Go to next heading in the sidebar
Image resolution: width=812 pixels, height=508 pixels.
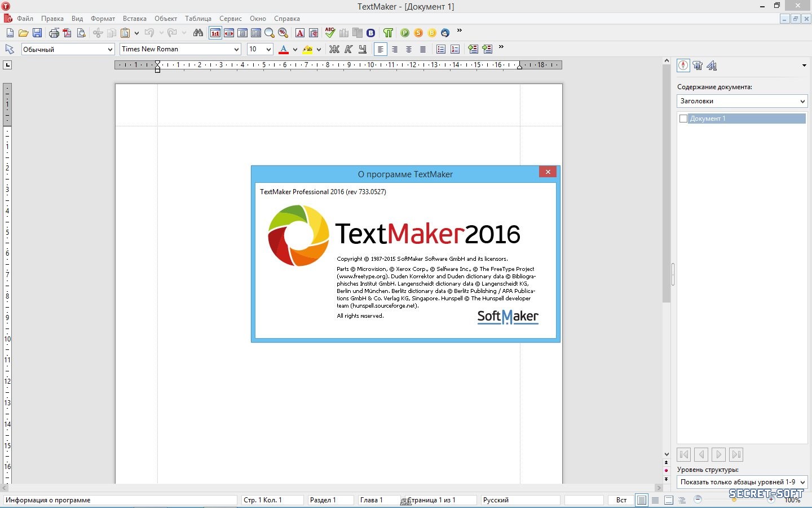pyautogui.click(x=719, y=454)
